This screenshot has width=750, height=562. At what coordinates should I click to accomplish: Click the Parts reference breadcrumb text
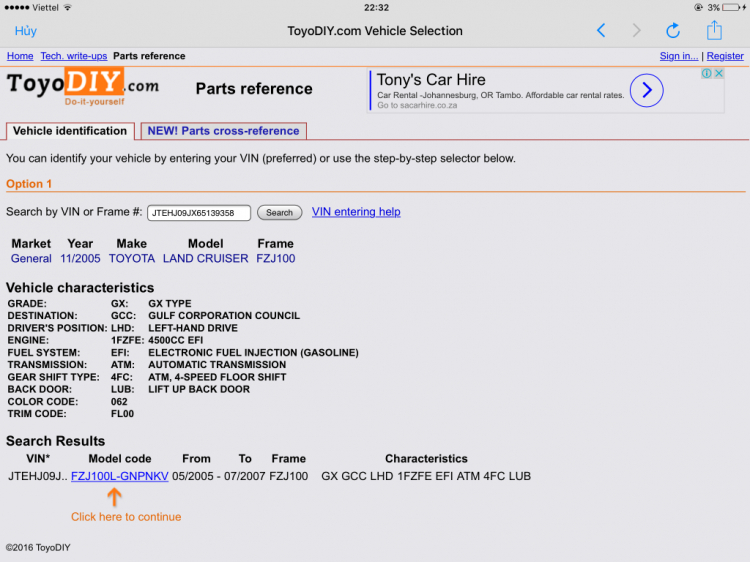coord(149,56)
